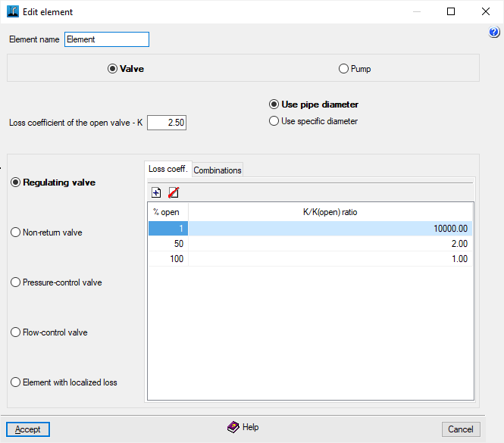Switch to the Combinations tab
This screenshot has width=504, height=443.
(218, 170)
